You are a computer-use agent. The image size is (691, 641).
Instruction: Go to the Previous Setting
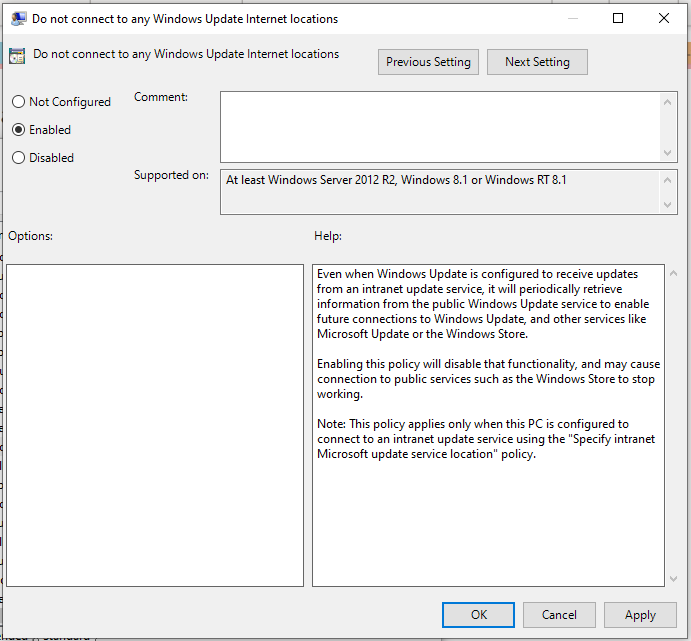(x=428, y=62)
